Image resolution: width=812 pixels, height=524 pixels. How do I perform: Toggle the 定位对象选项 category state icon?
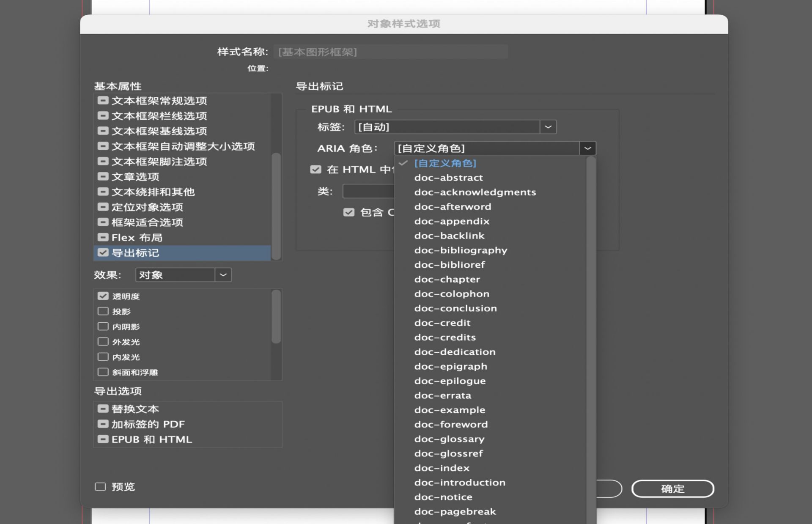103,207
